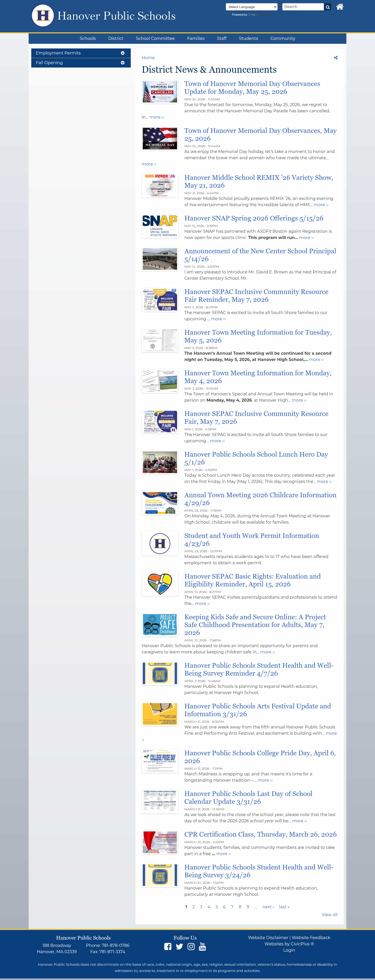The width and height of the screenshot is (375, 980).
Task: Open HMS REMIX '26 thumbnail
Action: click(x=160, y=185)
